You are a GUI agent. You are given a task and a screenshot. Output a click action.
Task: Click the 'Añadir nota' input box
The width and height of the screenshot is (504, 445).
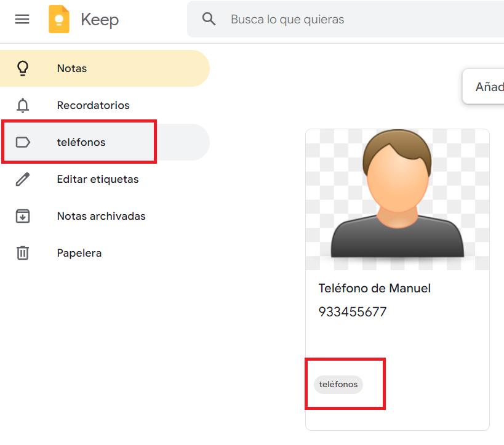pos(486,87)
